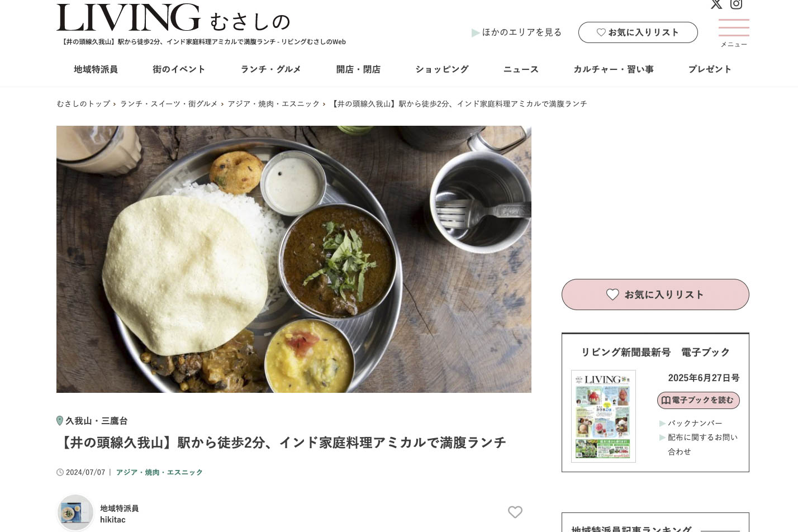Open the curry plate article hero image
798x532 pixels.
(x=294, y=259)
